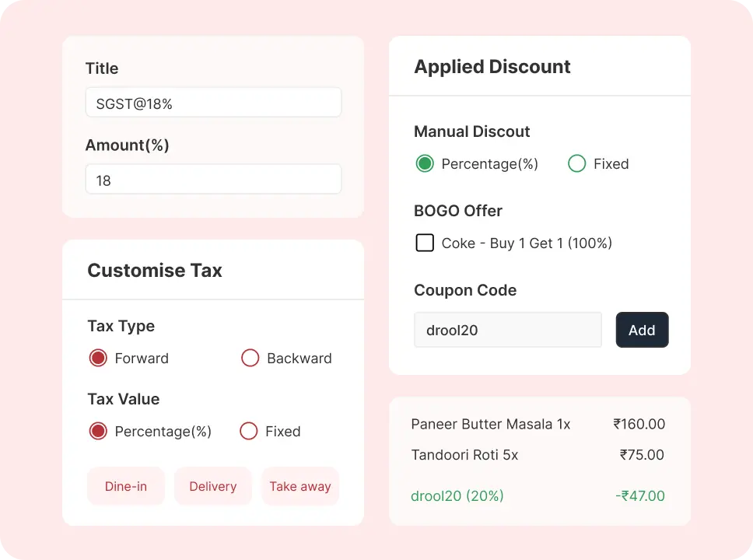This screenshot has width=753, height=560.
Task: Click the Title field containing SGST@18%
Action: (213, 102)
